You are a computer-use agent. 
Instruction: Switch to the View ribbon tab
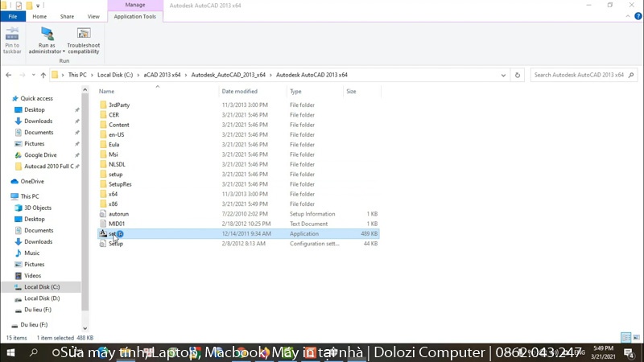pos(93,16)
